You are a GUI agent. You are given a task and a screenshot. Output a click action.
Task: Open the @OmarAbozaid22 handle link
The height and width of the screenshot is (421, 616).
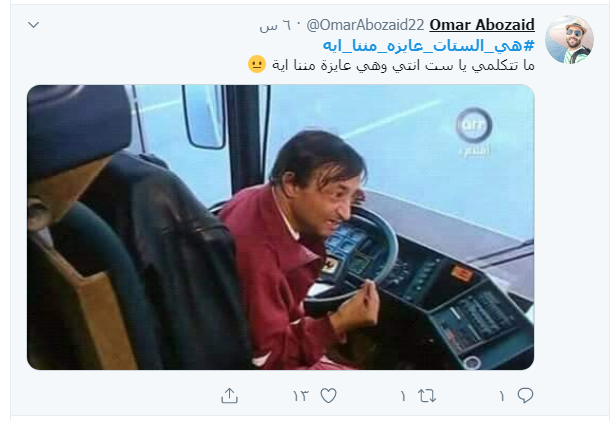click(x=365, y=25)
